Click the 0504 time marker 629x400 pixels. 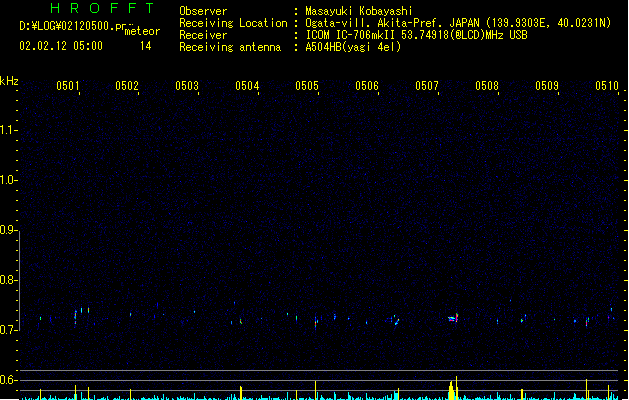click(247, 86)
